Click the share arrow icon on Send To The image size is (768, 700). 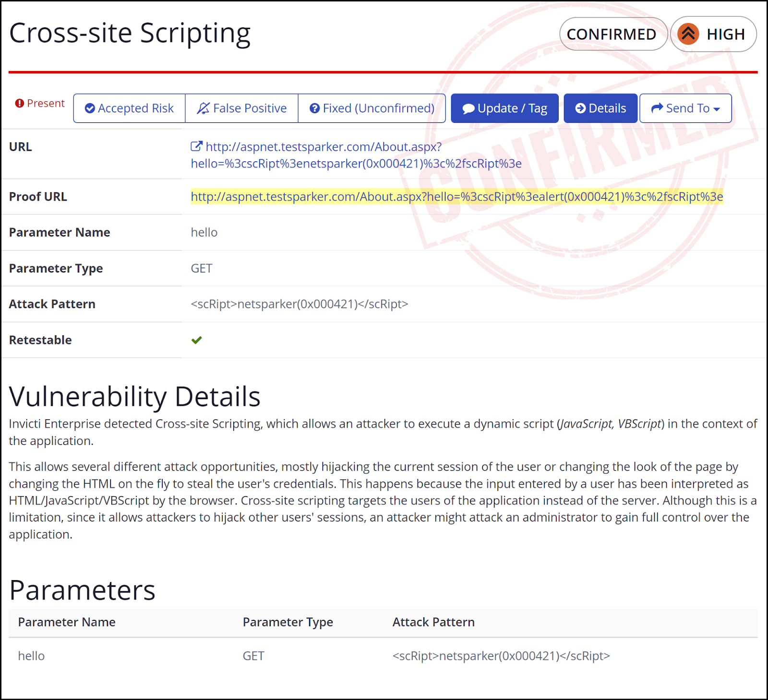click(656, 108)
